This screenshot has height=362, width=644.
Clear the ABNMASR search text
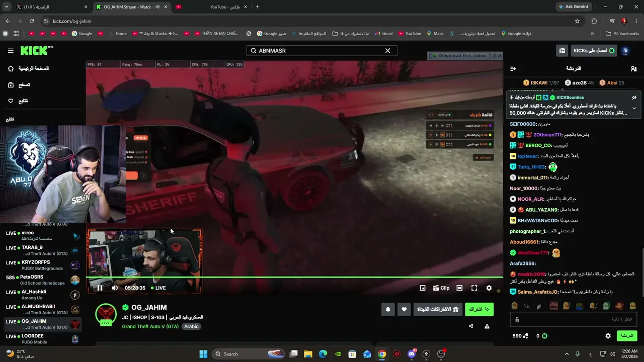click(387, 51)
